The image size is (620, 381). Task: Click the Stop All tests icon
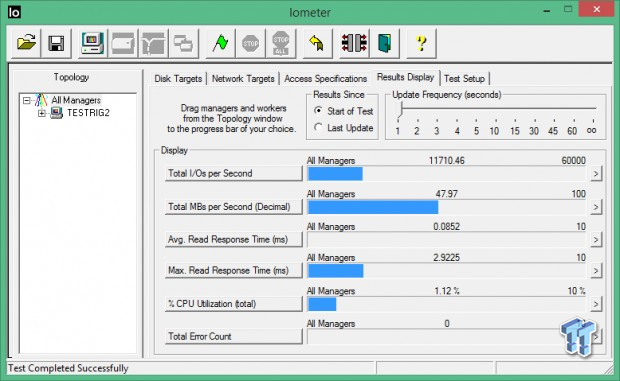(281, 43)
